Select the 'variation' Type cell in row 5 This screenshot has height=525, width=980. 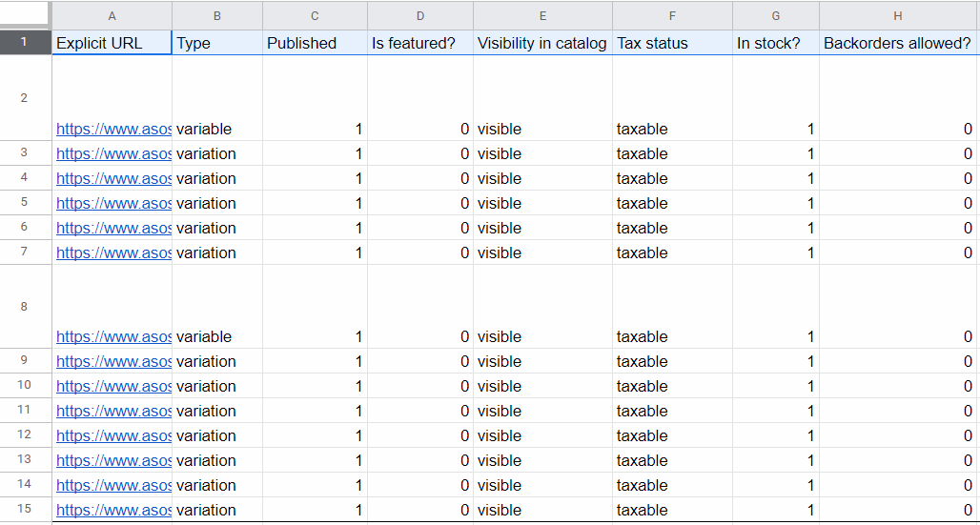click(216, 203)
